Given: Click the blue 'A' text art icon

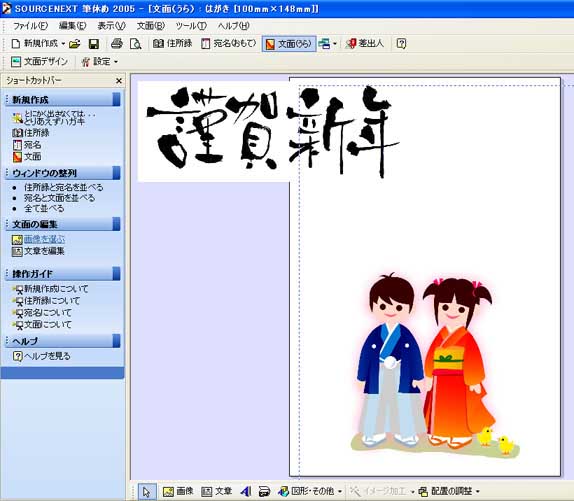Looking at the screenshot, I should (246, 491).
